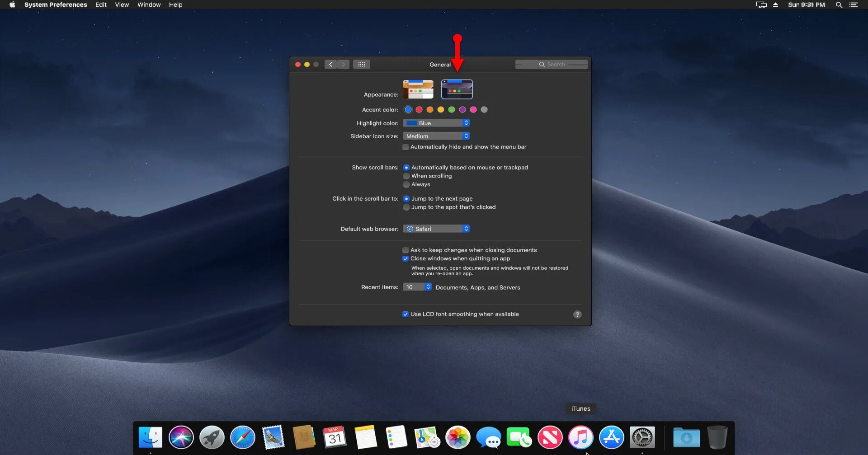Choose red accent color
This screenshot has height=455, width=868.
click(419, 110)
